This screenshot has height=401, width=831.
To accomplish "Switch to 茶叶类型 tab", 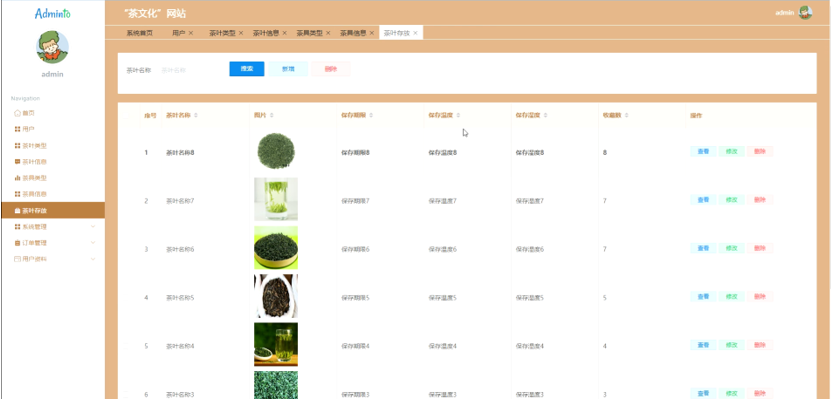I will [x=222, y=33].
